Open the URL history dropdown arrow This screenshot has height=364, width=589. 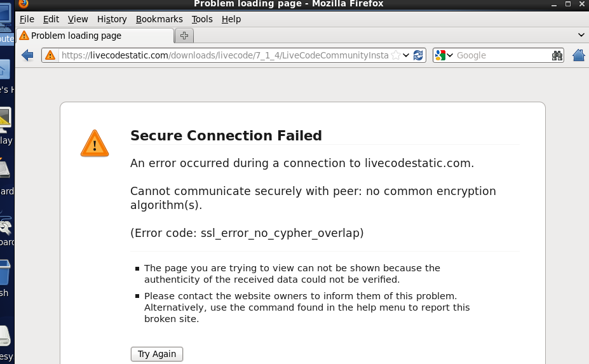pyautogui.click(x=407, y=55)
